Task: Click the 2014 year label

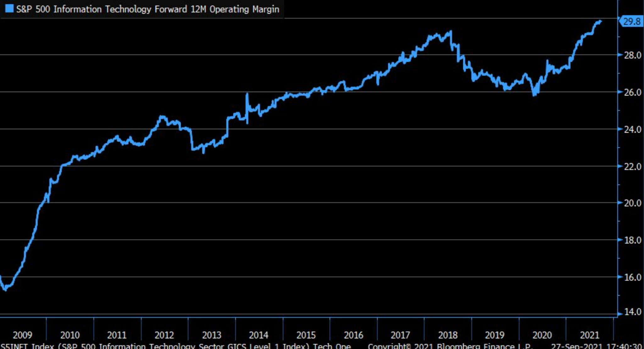Action: (x=258, y=335)
